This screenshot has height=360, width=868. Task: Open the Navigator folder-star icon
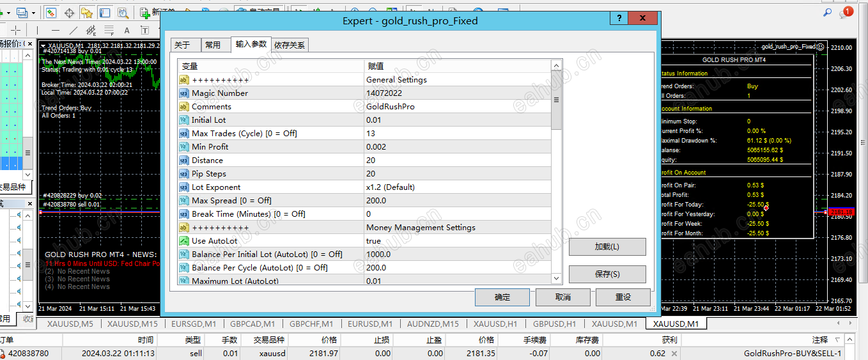[x=87, y=13]
